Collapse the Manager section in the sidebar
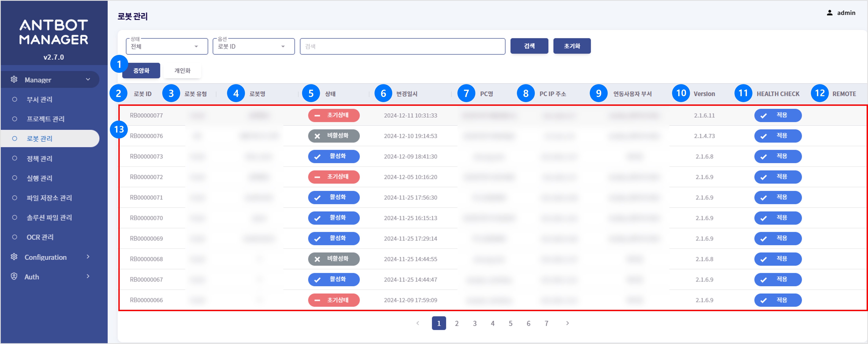Viewport: 868px width, 344px height. click(x=88, y=80)
